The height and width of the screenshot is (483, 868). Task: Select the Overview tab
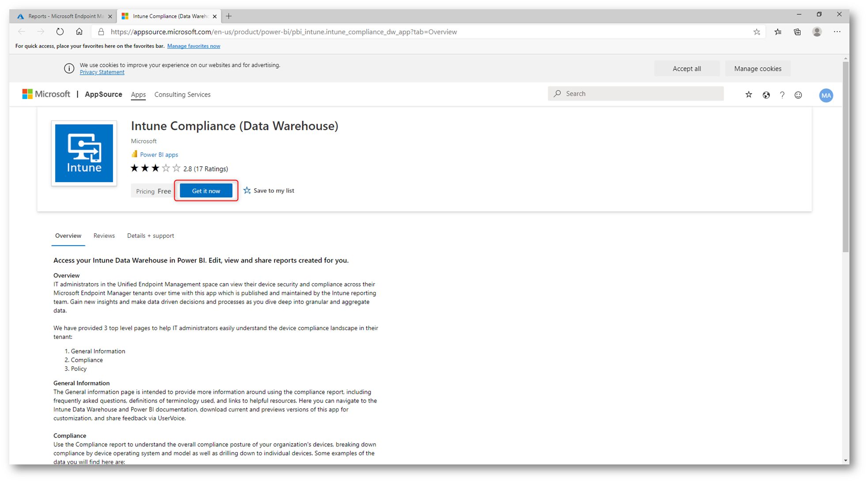[68, 236]
